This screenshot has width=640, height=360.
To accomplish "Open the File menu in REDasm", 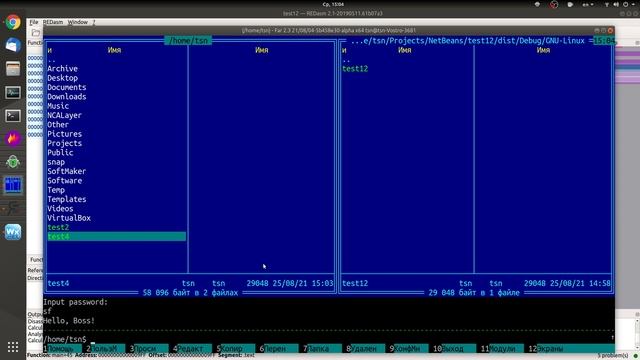I will pyautogui.click(x=34, y=22).
